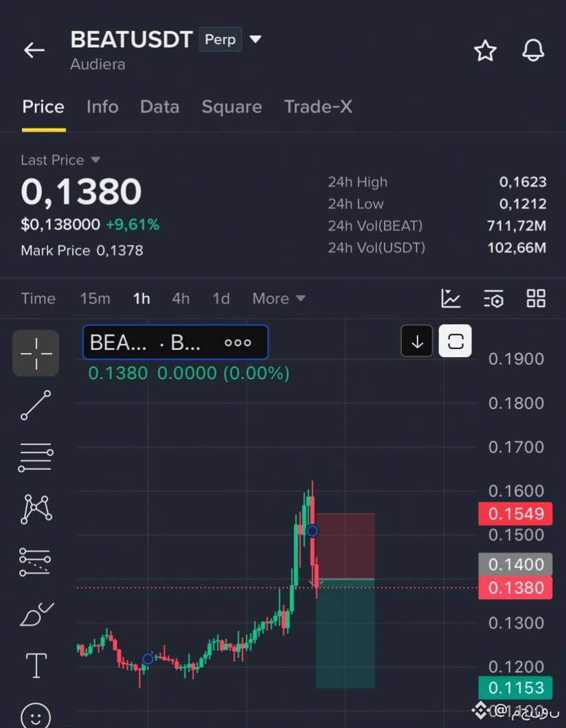This screenshot has width=566, height=728.
Task: Select the brush drawing tool
Action: (36, 614)
